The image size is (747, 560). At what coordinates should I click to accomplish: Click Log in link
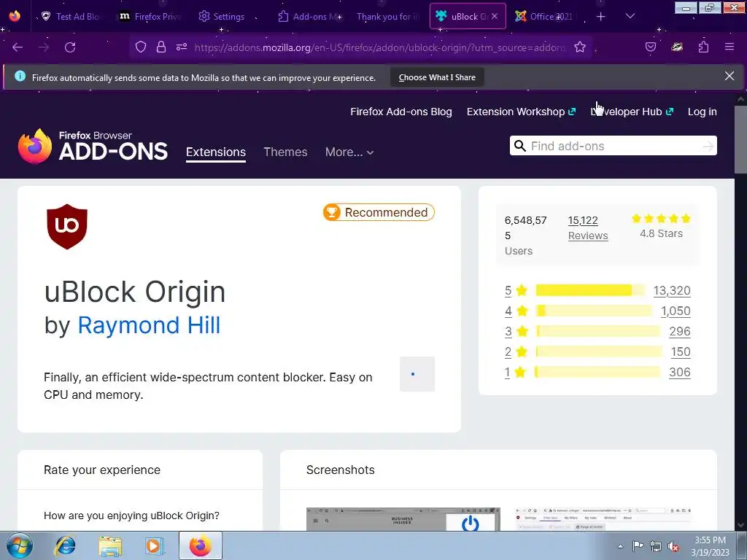[703, 112]
